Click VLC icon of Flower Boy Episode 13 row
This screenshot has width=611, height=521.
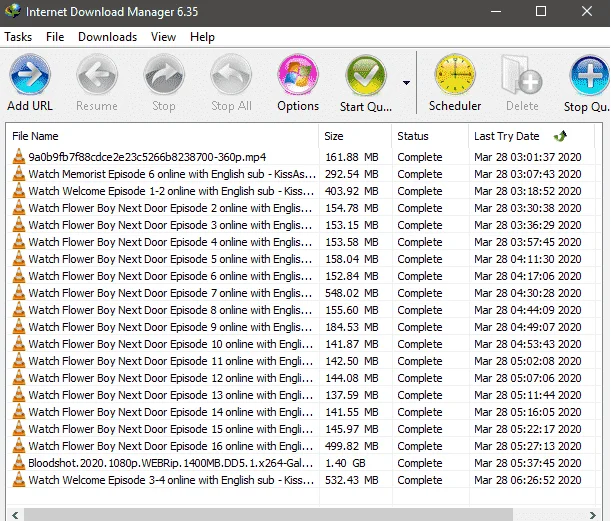click(x=18, y=395)
